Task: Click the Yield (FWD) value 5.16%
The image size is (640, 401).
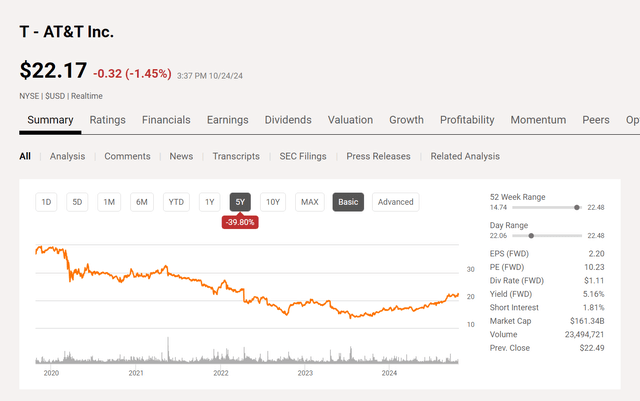Action: (593, 294)
